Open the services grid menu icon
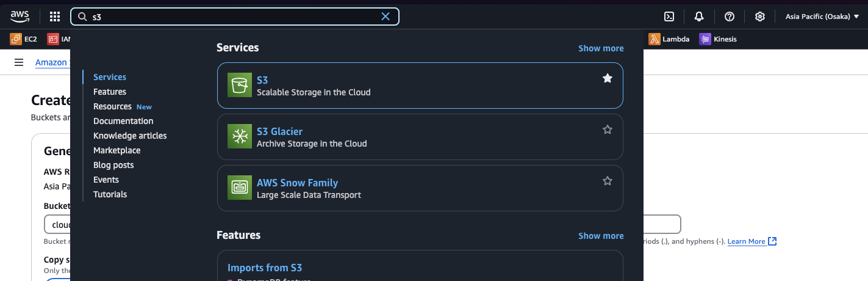 coord(55,16)
